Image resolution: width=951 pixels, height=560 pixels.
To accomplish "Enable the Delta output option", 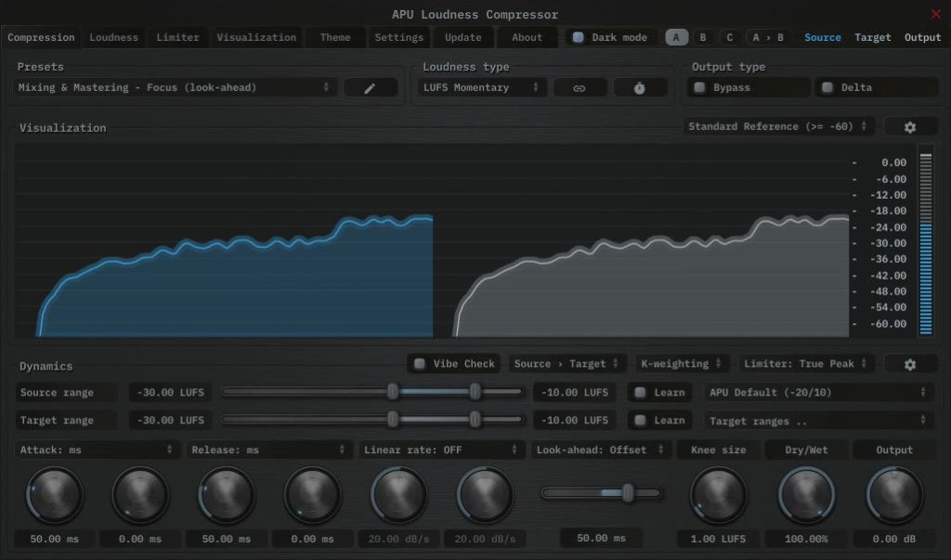I will pyautogui.click(x=828, y=86).
